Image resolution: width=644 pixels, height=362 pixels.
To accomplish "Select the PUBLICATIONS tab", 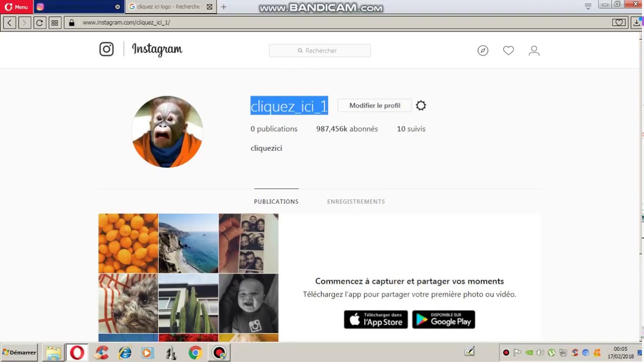I will pyautogui.click(x=276, y=202).
